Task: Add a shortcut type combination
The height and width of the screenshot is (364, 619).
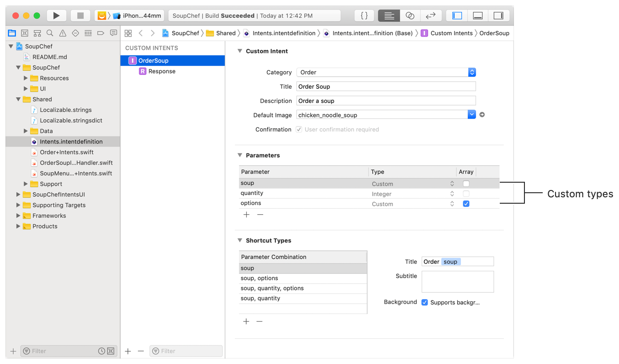Action: (246, 322)
